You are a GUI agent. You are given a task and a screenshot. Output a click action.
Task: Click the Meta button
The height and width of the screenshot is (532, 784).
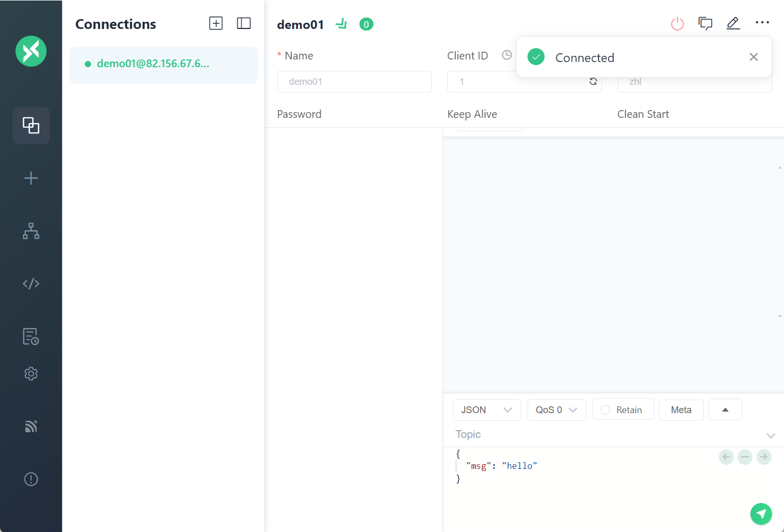681,410
